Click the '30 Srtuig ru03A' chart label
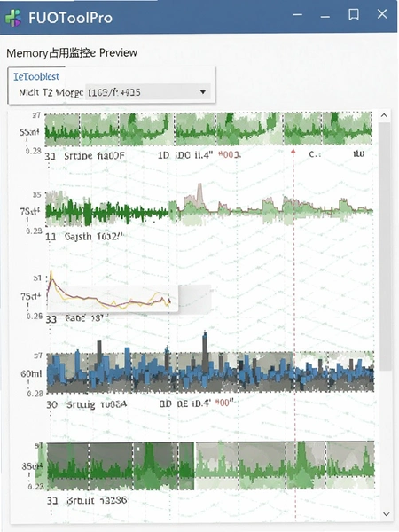This screenshot has height=532, width=399. [x=86, y=404]
